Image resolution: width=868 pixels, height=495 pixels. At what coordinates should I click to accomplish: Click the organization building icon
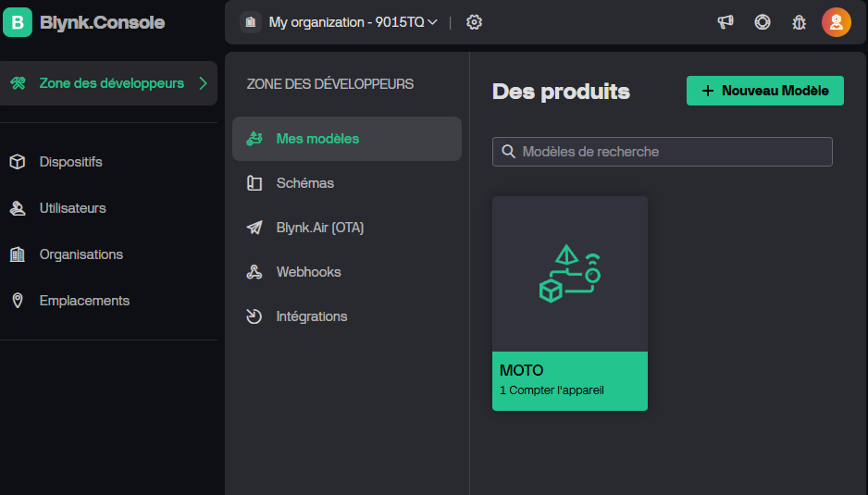click(x=250, y=22)
